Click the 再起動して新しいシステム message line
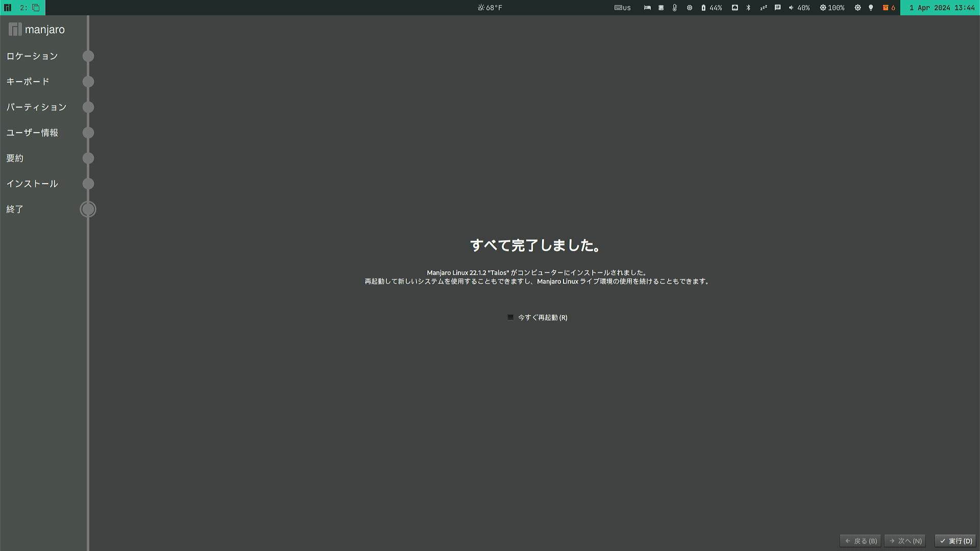Screen dimensions: 980x551 coord(537,282)
